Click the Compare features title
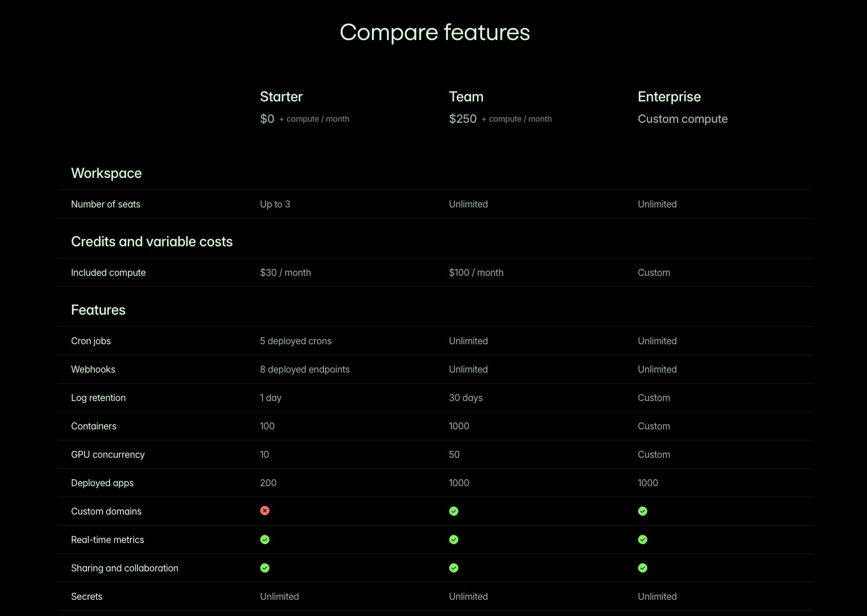The image size is (867, 616). 435,32
